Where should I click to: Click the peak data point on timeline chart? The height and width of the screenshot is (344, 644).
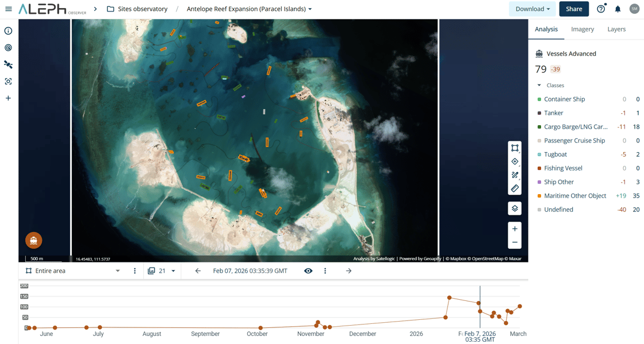pyautogui.click(x=450, y=297)
